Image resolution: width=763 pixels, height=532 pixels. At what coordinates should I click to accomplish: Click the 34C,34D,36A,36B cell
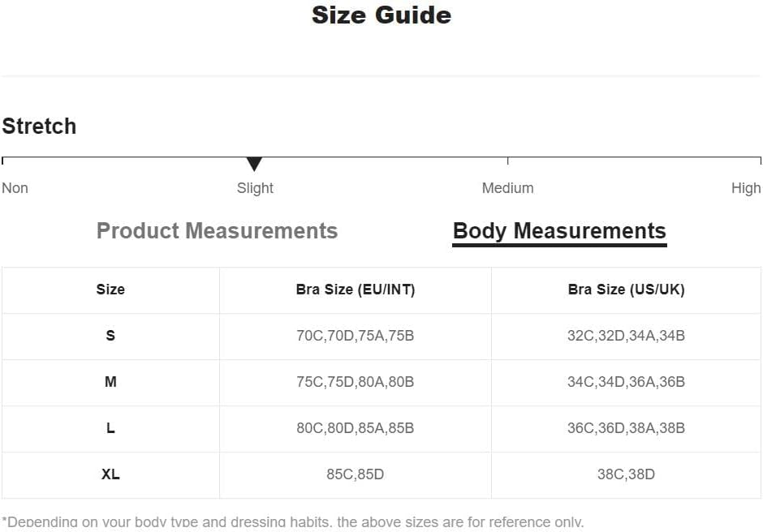[x=627, y=382]
